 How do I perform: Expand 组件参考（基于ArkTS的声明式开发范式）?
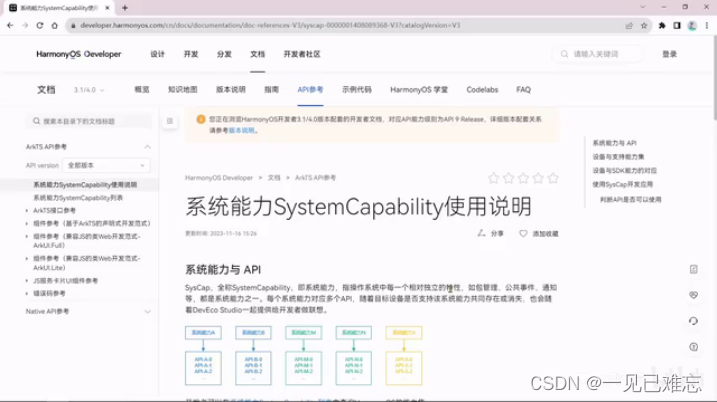coord(27,224)
